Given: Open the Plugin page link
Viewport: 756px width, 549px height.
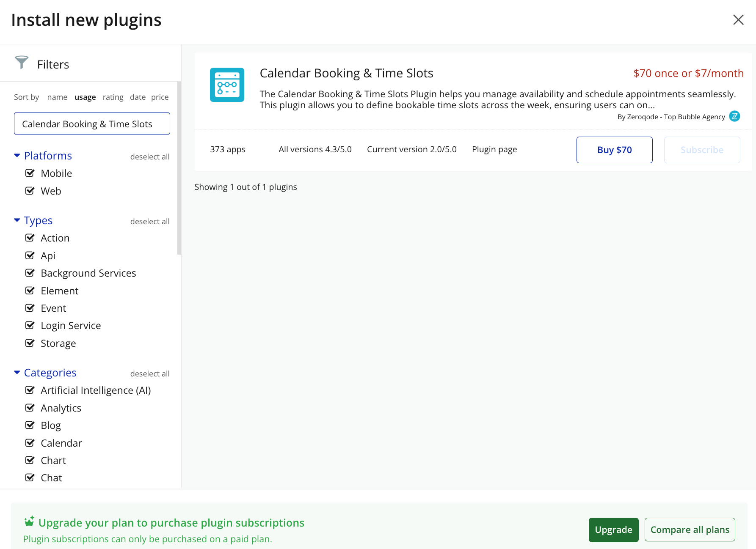Looking at the screenshot, I should pyautogui.click(x=494, y=149).
